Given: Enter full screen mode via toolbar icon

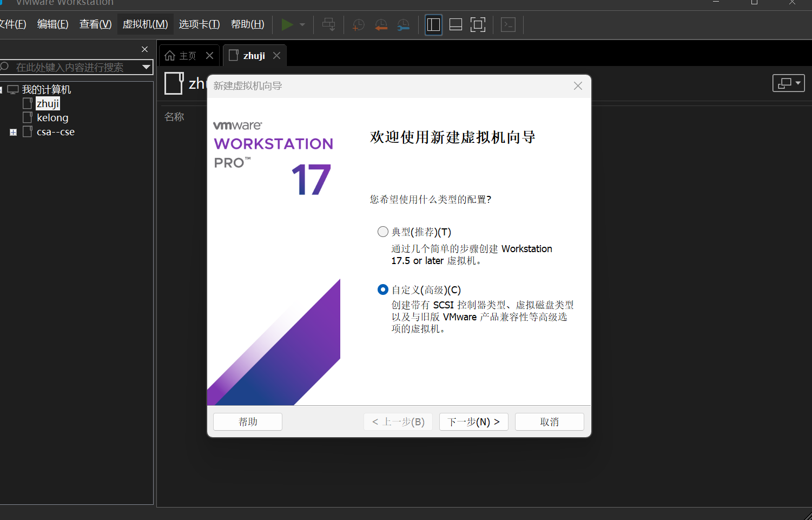Looking at the screenshot, I should point(478,25).
